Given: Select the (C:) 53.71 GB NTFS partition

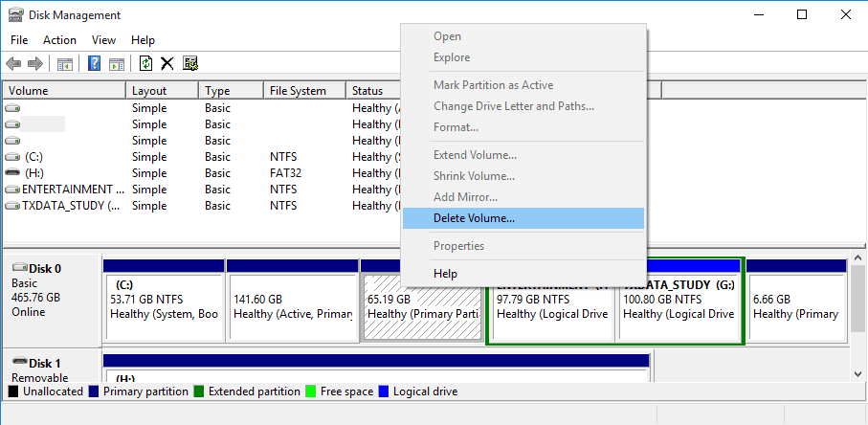Looking at the screenshot, I should tap(164, 300).
